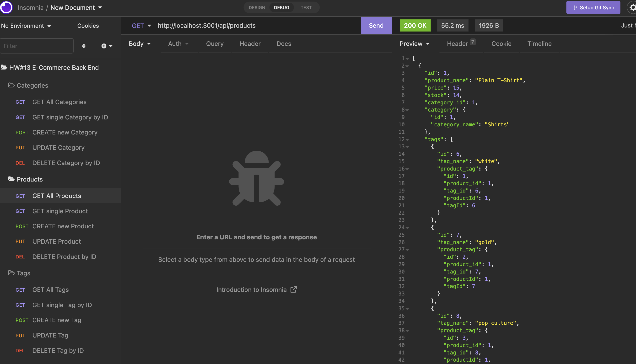Open settings via the gear icon
This screenshot has width=636, height=364.
(632, 7)
